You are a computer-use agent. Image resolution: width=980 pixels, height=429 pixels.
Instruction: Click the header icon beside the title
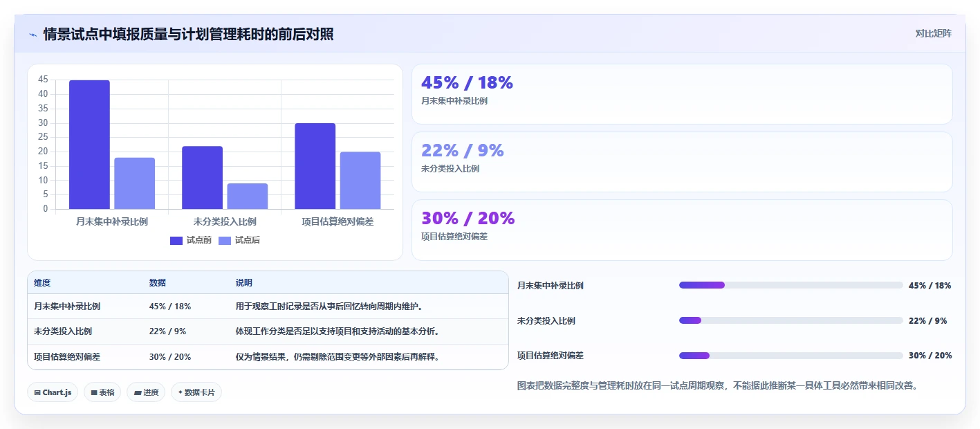pyautogui.click(x=33, y=35)
